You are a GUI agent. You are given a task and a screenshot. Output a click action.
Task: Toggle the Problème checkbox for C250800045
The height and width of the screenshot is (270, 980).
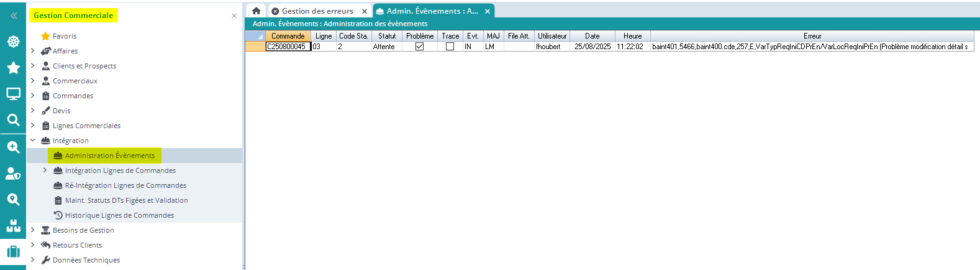pyautogui.click(x=419, y=47)
